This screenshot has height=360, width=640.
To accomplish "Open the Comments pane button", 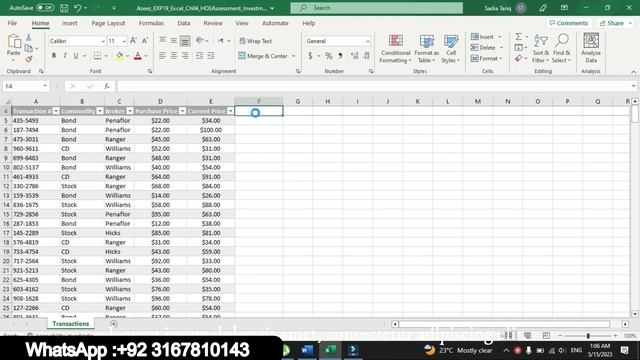I will click(569, 23).
